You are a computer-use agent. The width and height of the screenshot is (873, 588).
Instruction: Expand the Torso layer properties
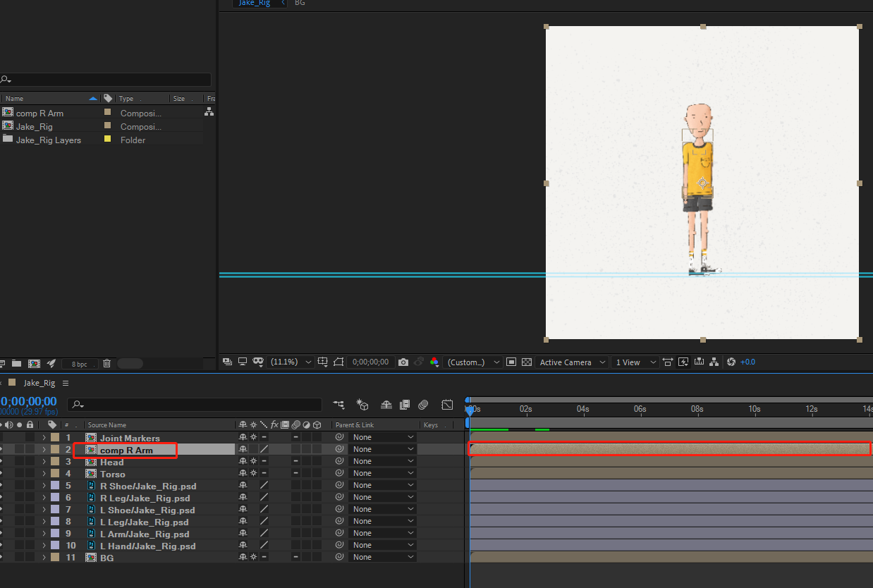click(x=44, y=474)
